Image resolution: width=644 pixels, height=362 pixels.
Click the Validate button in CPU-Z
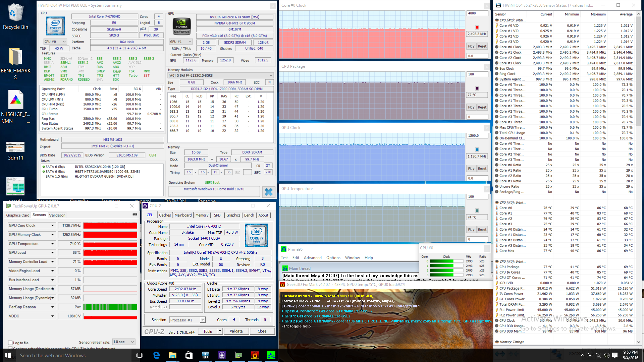coord(236,331)
